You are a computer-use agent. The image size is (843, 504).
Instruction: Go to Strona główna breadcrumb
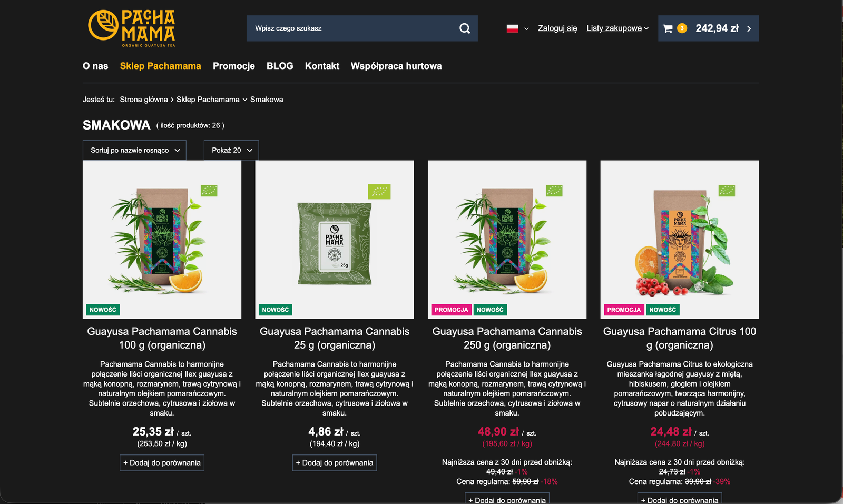(144, 100)
